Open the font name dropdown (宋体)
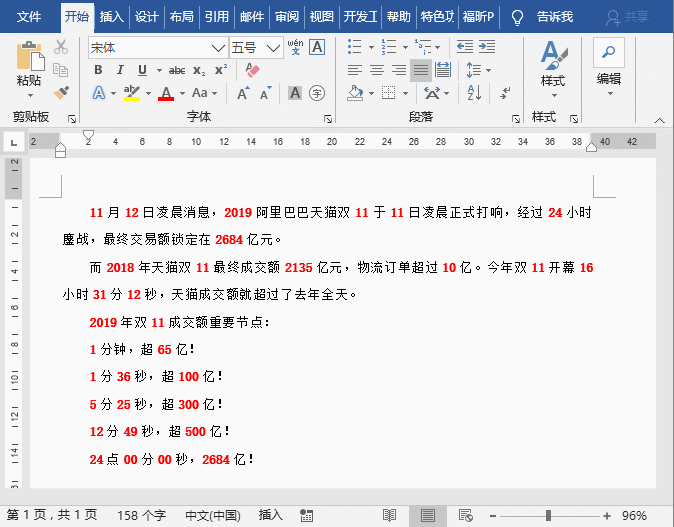This screenshot has height=527, width=674. (x=218, y=48)
